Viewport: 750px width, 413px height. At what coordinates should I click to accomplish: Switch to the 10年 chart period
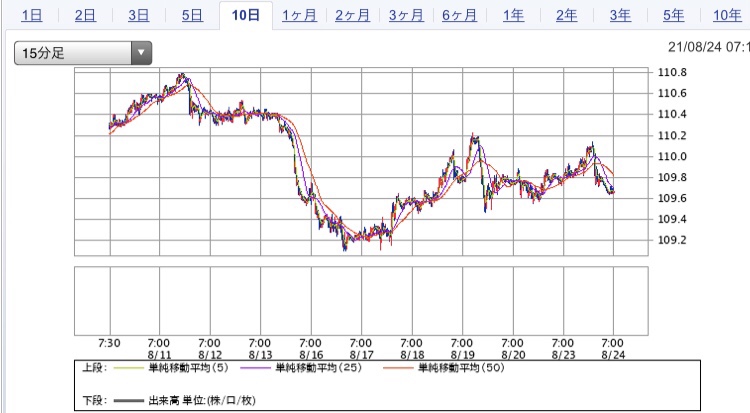click(x=727, y=15)
